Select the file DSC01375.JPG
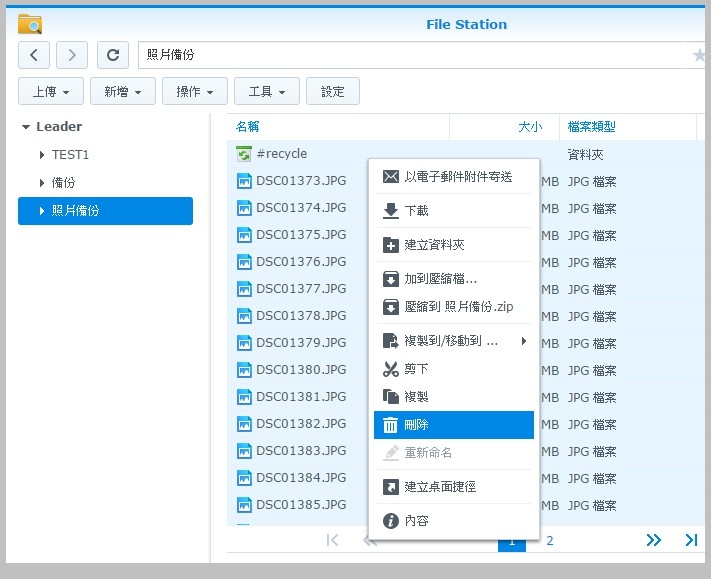This screenshot has height=579, width=711. click(x=301, y=235)
